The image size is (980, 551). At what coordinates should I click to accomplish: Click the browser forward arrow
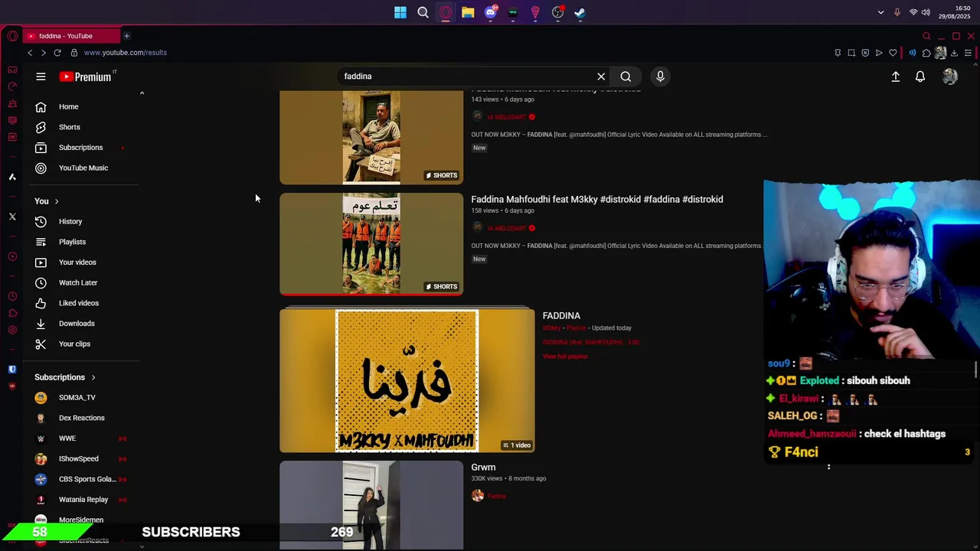pyautogui.click(x=43, y=53)
